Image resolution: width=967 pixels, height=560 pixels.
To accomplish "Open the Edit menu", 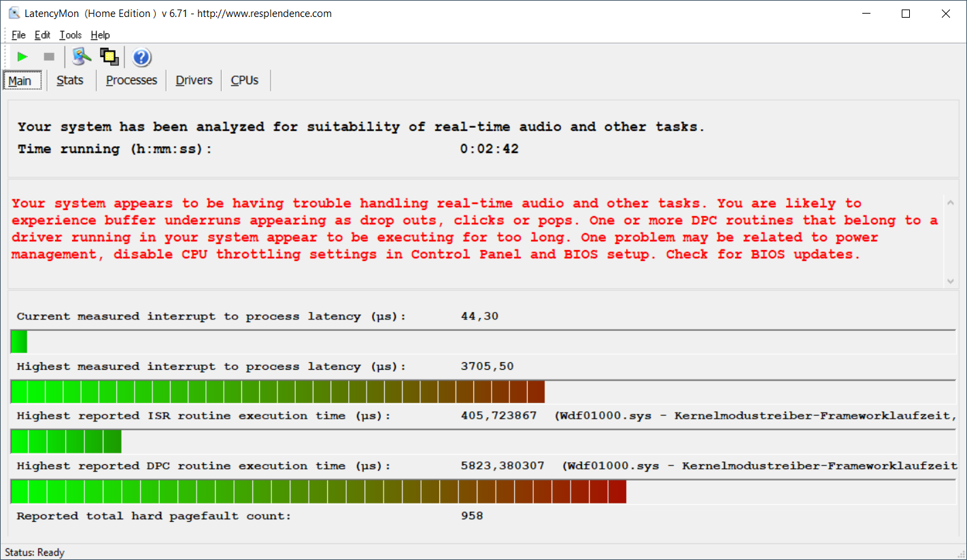I will tap(43, 35).
